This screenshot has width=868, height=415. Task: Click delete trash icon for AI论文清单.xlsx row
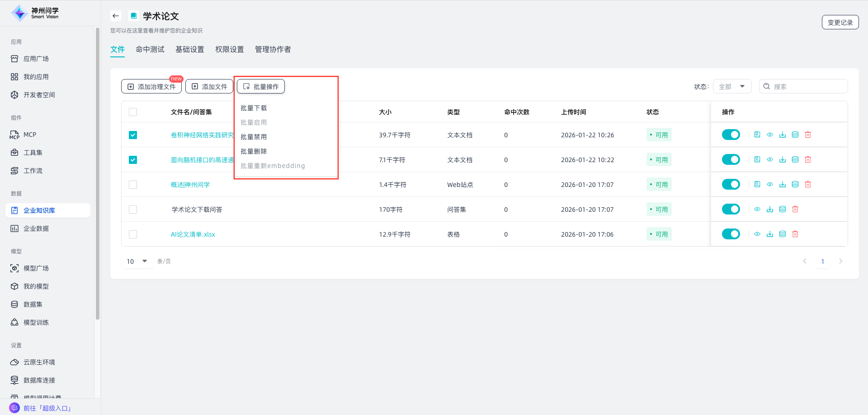(795, 234)
